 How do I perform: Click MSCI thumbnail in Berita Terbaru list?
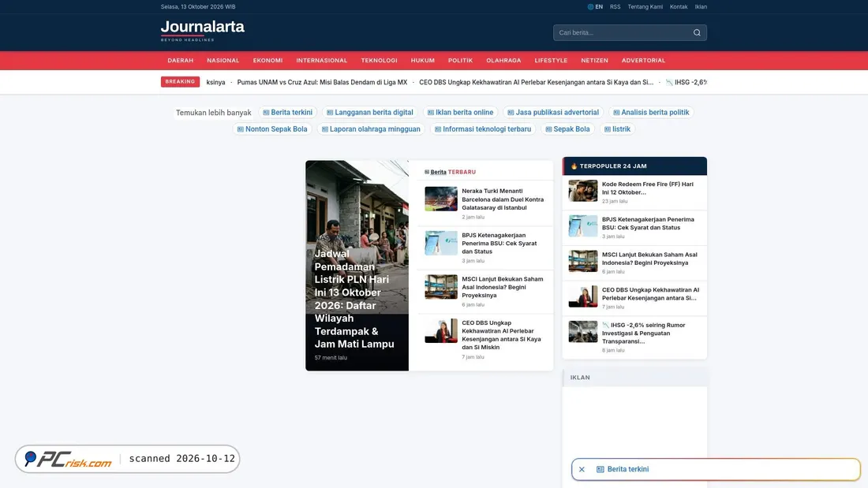pos(441,287)
